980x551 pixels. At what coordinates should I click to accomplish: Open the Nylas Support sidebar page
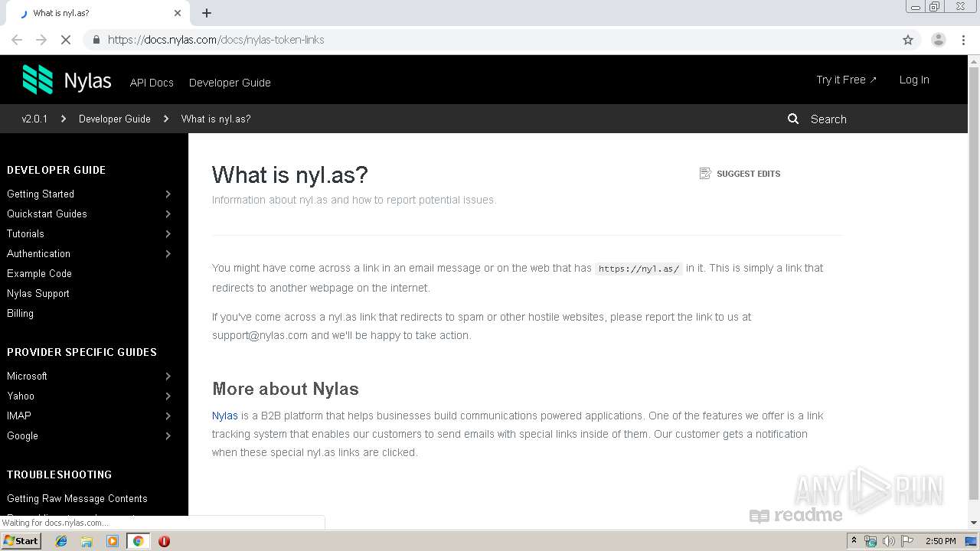point(38,294)
